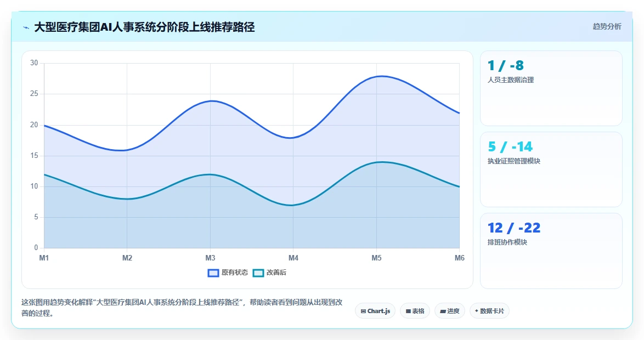Image resolution: width=644 pixels, height=340 pixels.
Task: Click the 25 y-axis tick label
Action: (x=34, y=94)
